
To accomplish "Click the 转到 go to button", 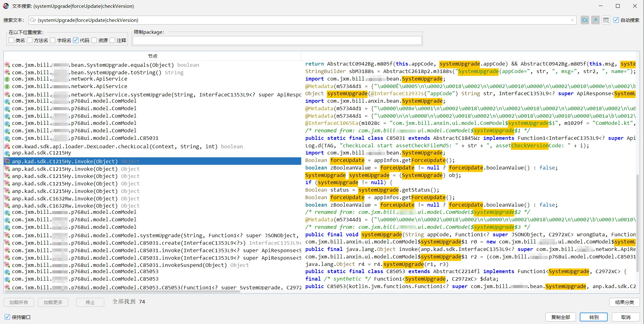I will coord(594,317).
